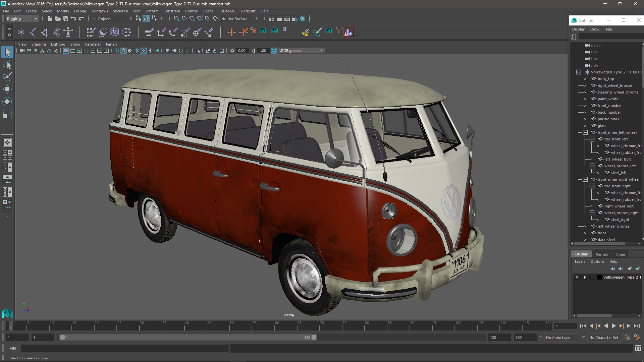Toggle layer visibility V for Volkswagen layer

point(577,277)
